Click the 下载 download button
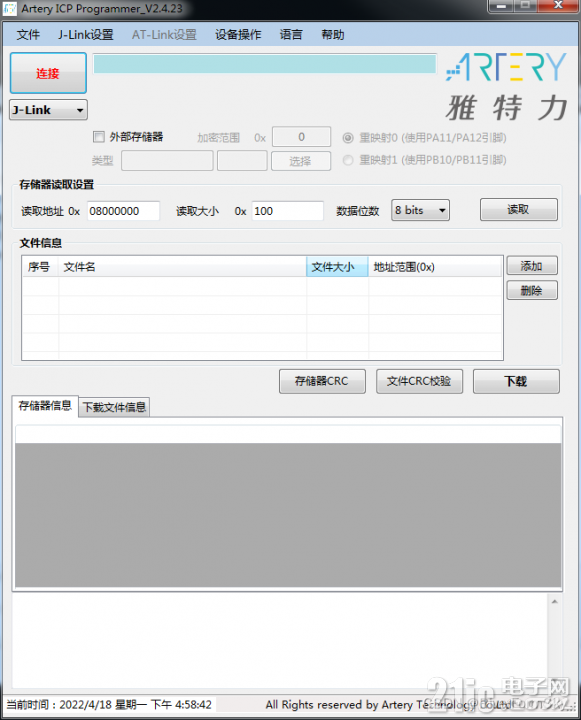The width and height of the screenshot is (581, 720). click(516, 381)
